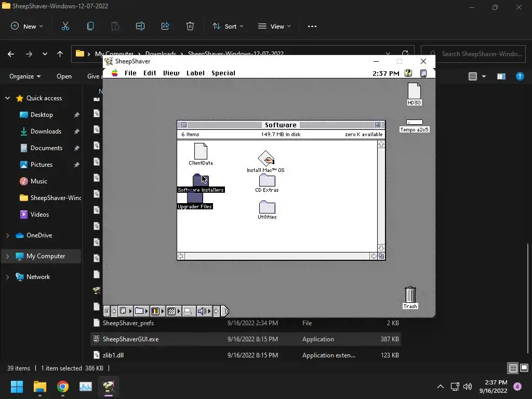
Task: Go back in Explorer navigation
Action: 11,54
